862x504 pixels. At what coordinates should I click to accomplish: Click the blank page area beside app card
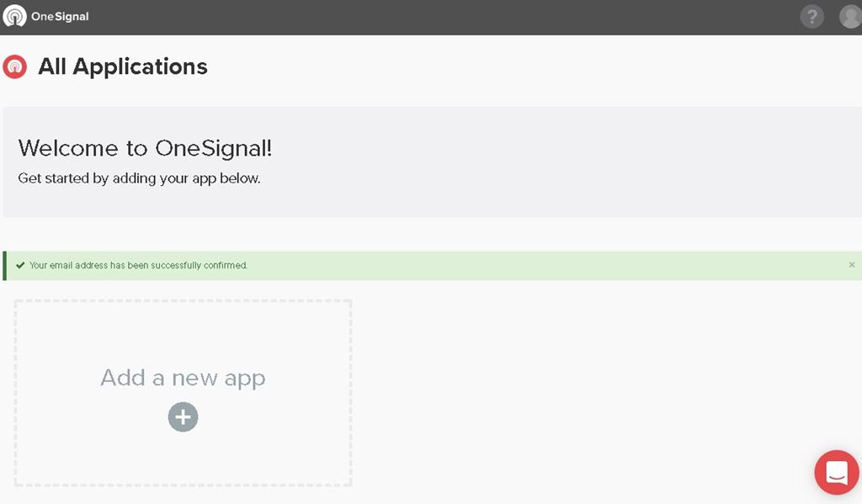click(x=589, y=387)
